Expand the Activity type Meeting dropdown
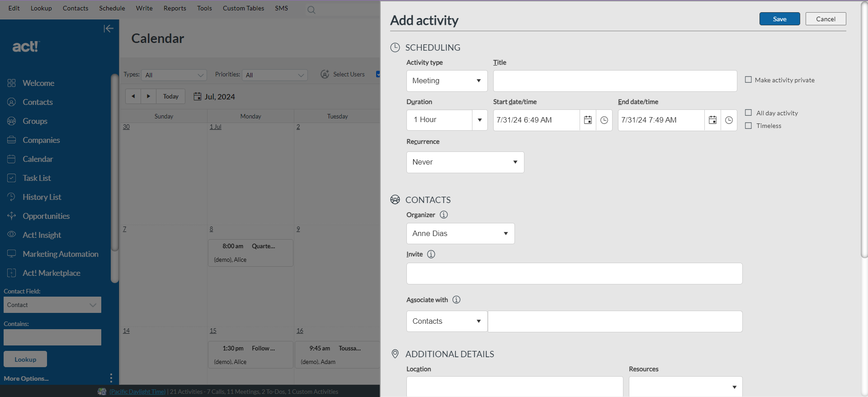The width and height of the screenshot is (868, 397). coord(446,81)
